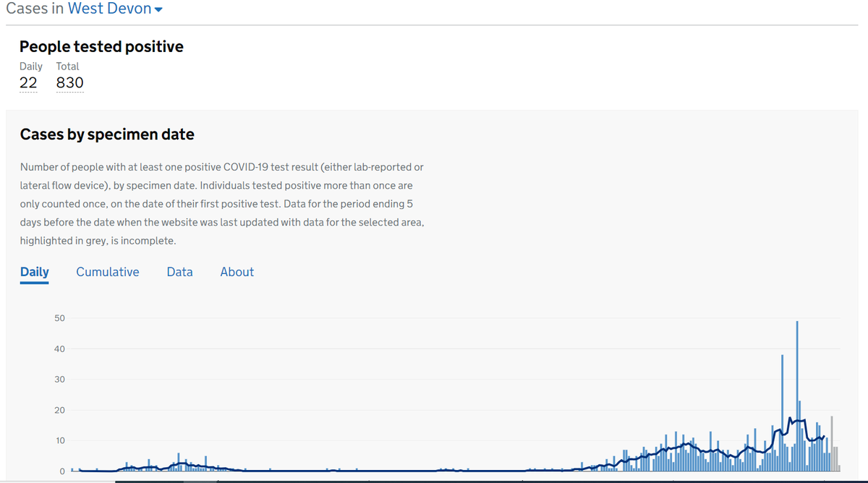Open the Data tab

pos(179,272)
